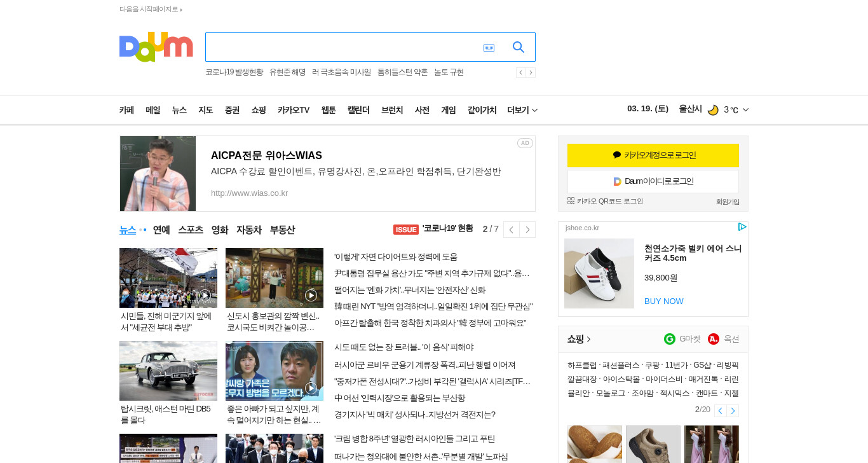Click the AD badge on the WIAS banner

tap(525, 143)
